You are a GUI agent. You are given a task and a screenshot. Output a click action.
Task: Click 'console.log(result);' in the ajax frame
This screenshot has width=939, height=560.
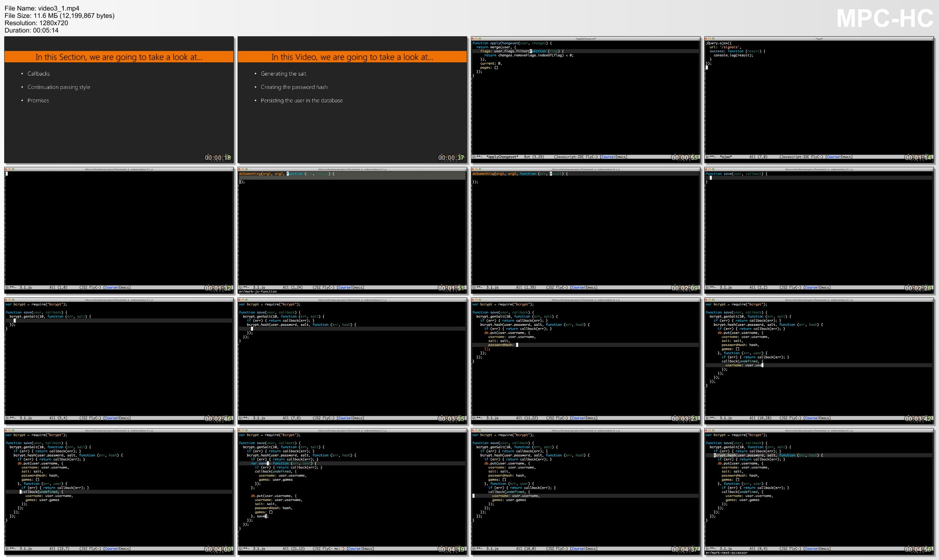coord(733,55)
